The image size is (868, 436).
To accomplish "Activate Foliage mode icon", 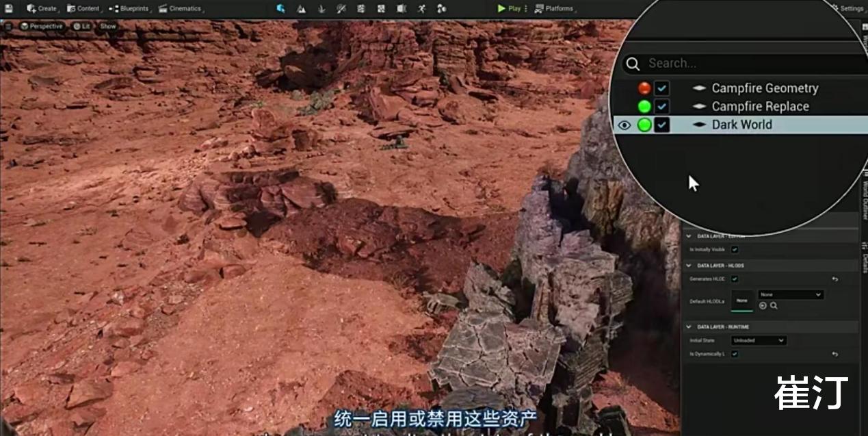I will [x=321, y=8].
